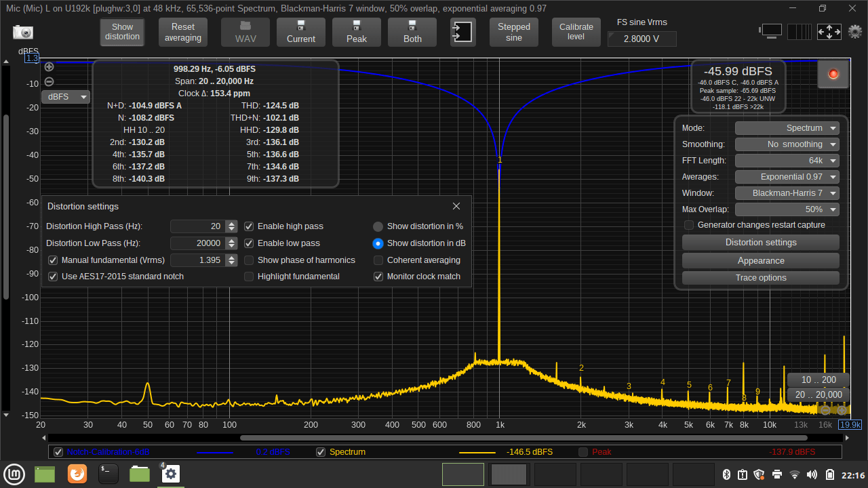The image size is (868, 488).
Task: Hide the Notch-Calibration-6dB trace
Action: [x=58, y=452]
